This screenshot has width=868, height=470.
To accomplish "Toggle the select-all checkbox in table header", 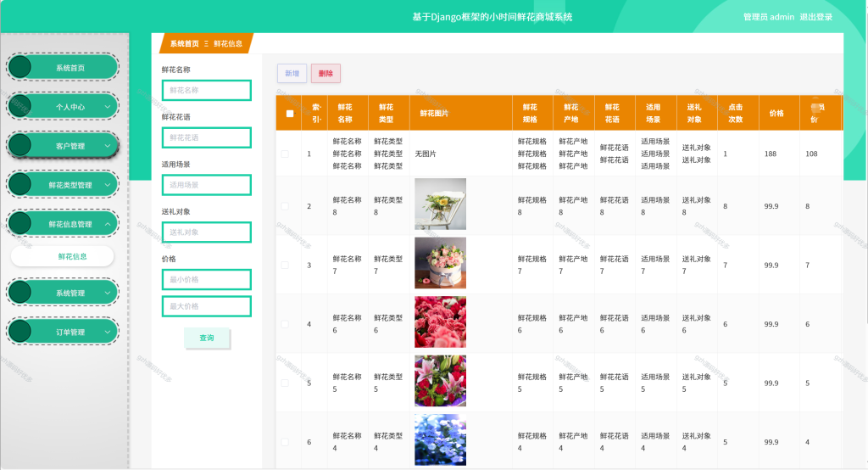I will tap(290, 113).
